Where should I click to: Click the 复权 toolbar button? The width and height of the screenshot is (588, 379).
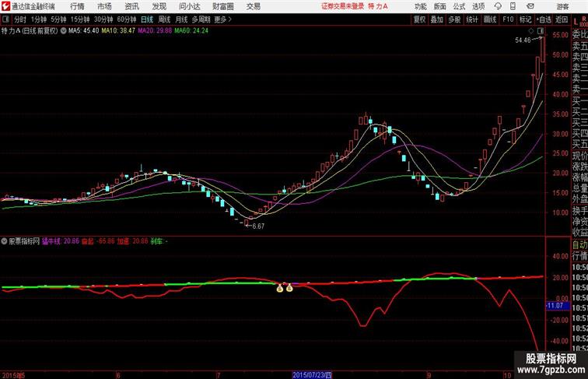coord(420,19)
